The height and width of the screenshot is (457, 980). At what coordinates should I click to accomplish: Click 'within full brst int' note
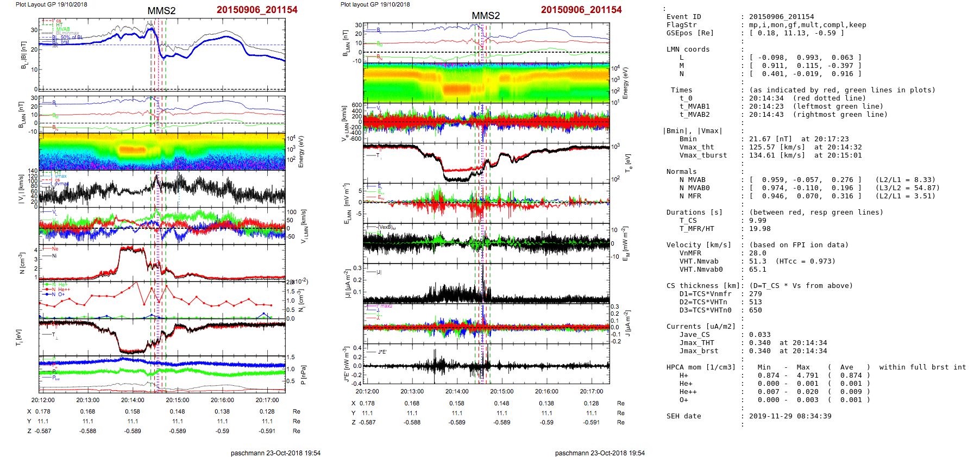pyautogui.click(x=922, y=367)
